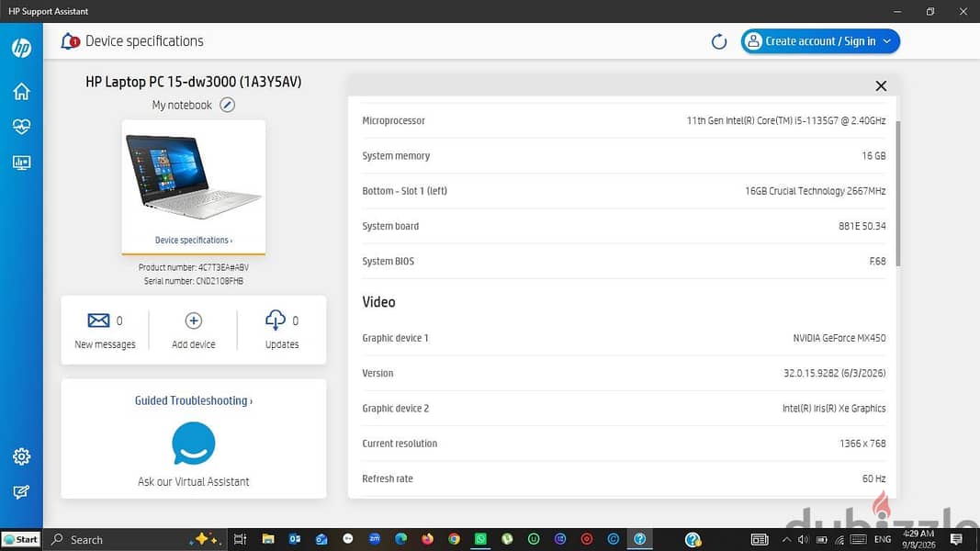
Task: Expand the Sign in dropdown chevron
Action: [x=887, y=42]
